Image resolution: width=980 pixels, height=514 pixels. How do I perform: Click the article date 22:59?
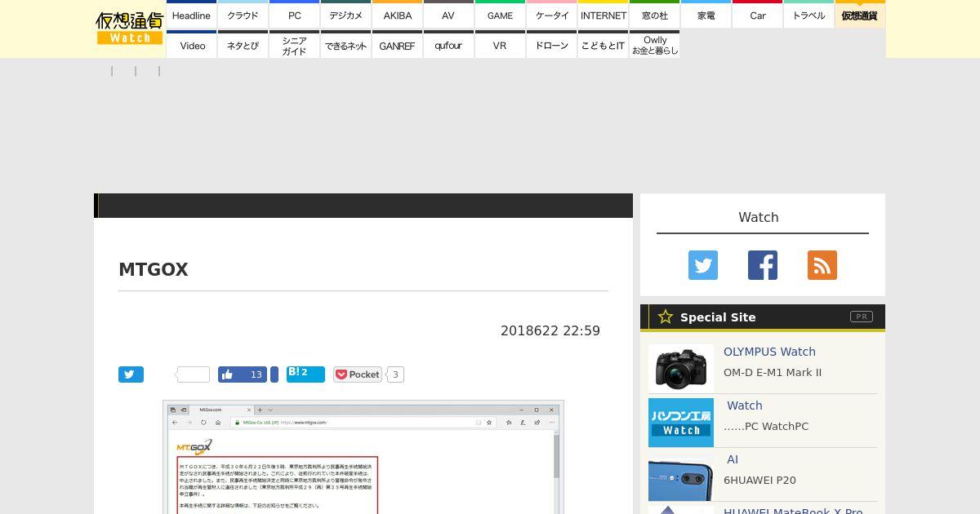(550, 330)
